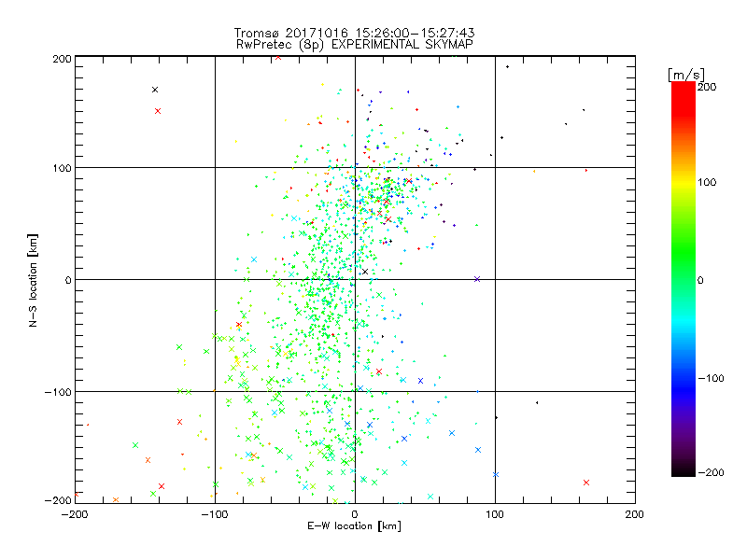The width and height of the screenshot is (747, 560).
Task: Click the purple X marker on the N-S zero line
Action: coord(477,279)
